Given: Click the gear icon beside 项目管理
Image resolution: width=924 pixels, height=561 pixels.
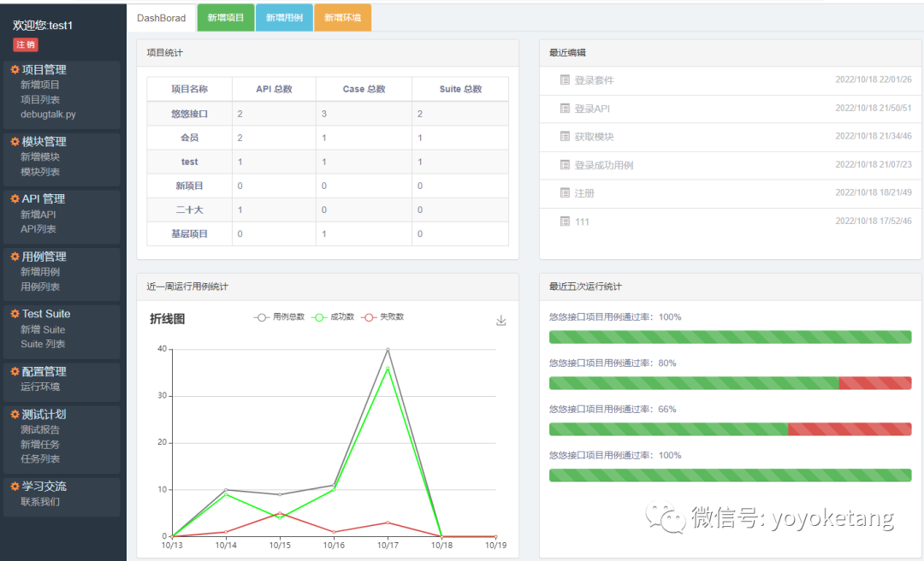Looking at the screenshot, I should point(15,69).
